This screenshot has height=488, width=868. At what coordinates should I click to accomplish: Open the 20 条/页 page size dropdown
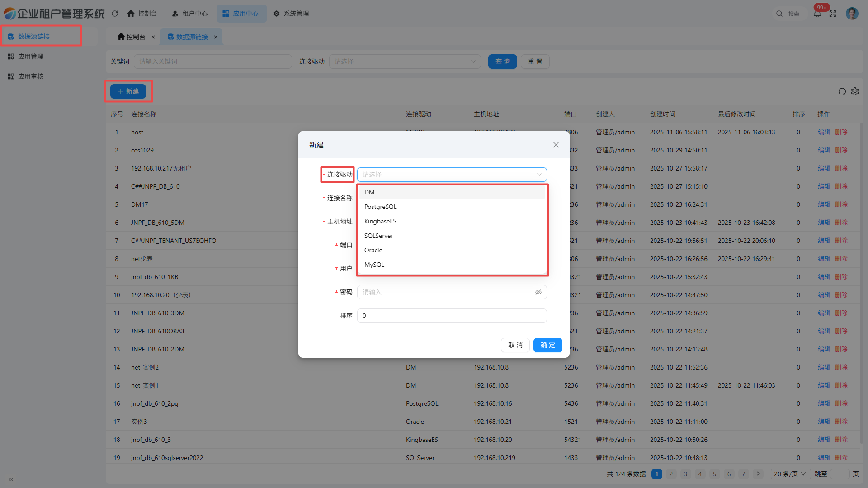tap(789, 474)
